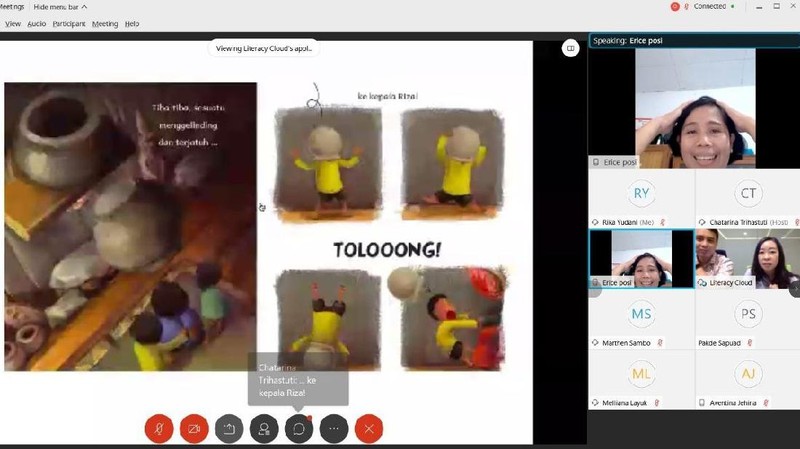This screenshot has width=800, height=449.
Task: Click the Melliana Layuk name label
Action: pos(624,403)
